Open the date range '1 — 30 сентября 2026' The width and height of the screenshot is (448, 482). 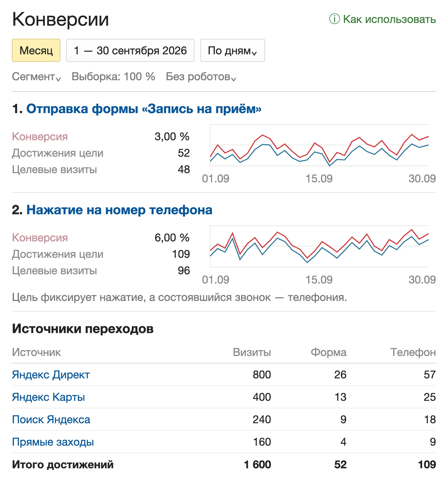[x=130, y=50]
